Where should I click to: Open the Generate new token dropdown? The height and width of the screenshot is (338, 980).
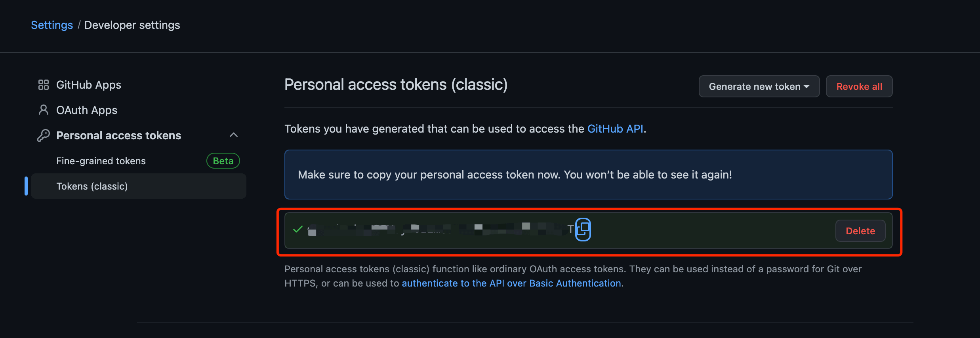tap(759, 86)
